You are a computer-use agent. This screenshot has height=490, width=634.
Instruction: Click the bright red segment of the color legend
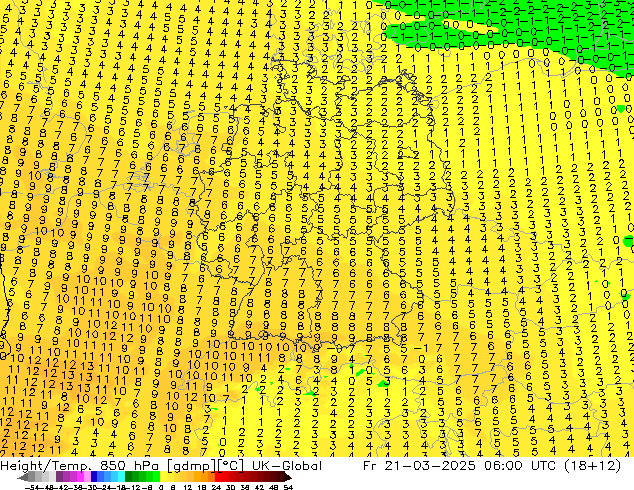tap(218, 477)
